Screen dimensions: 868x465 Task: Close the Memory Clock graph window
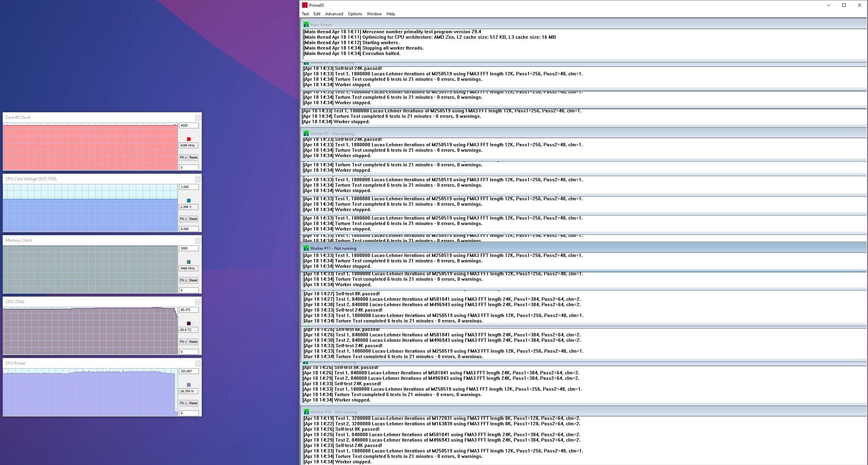coord(198,240)
